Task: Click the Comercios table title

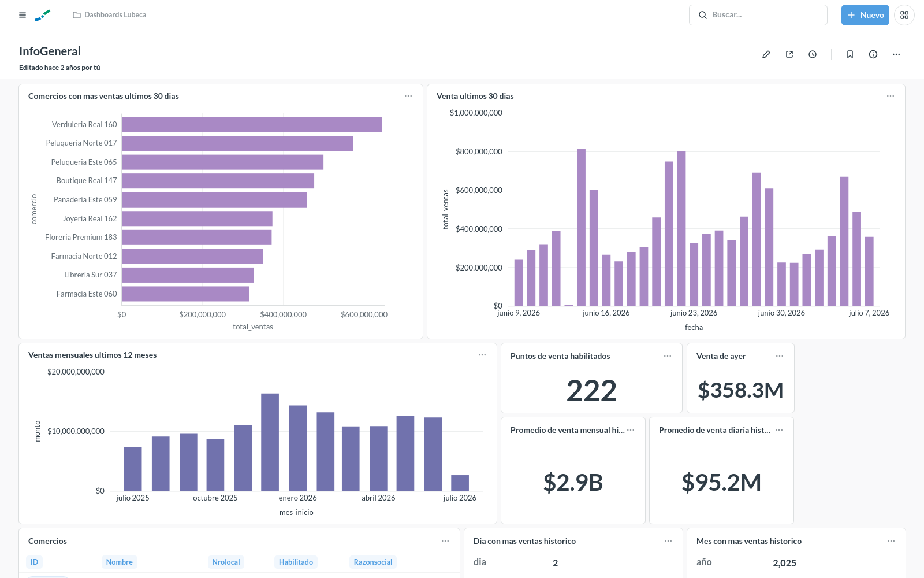Action: click(x=47, y=541)
